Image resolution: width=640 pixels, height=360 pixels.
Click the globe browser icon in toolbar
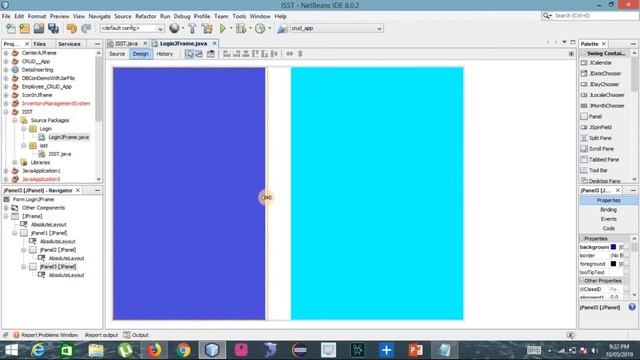tap(174, 28)
